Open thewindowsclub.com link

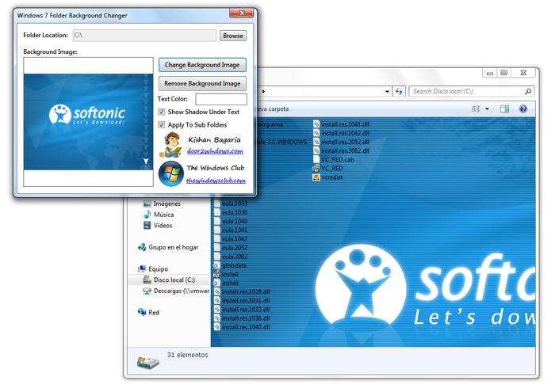pos(216,181)
